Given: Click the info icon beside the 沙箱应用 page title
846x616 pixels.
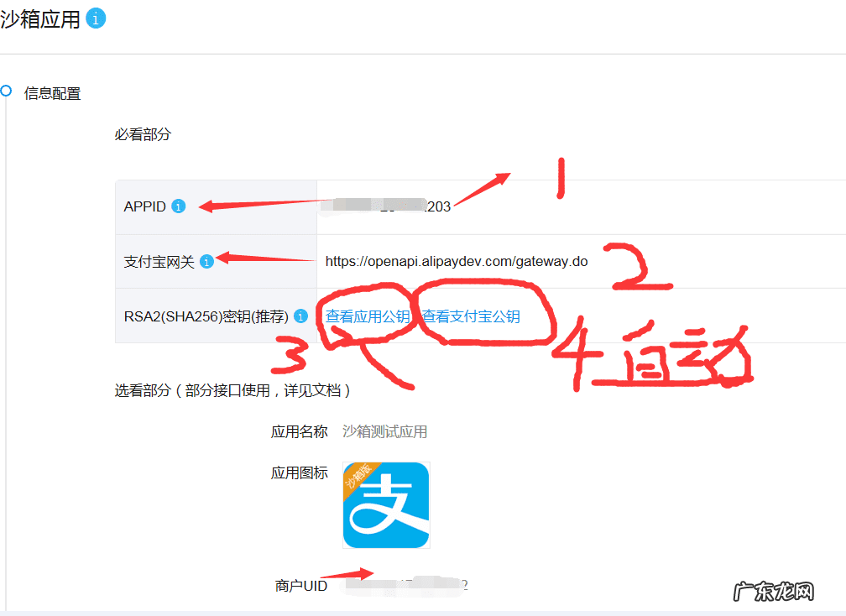Looking at the screenshot, I should (x=97, y=17).
